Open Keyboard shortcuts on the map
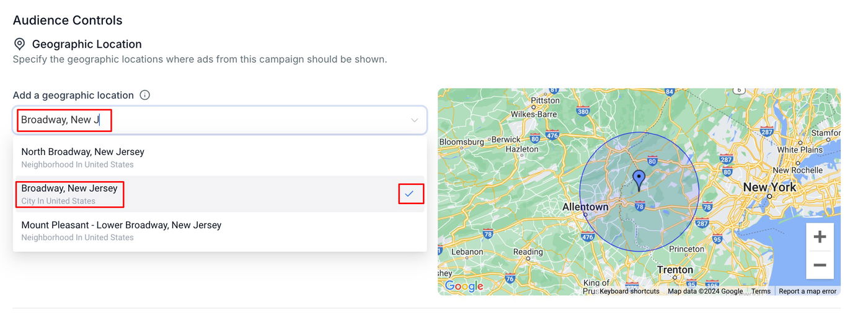 point(629,292)
